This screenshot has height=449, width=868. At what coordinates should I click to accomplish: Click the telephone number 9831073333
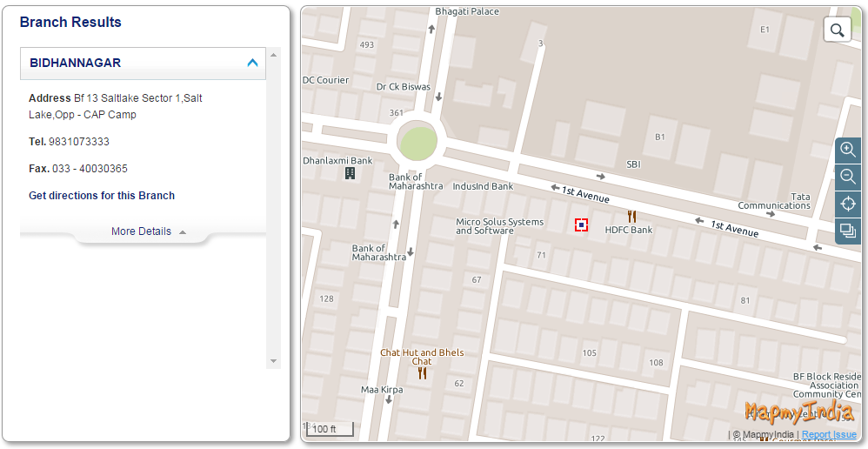click(x=78, y=142)
